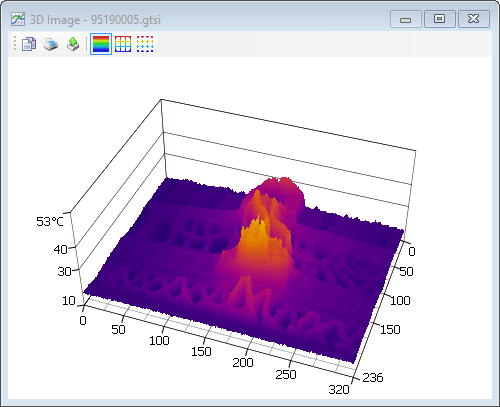Minimize the 3D Image window

[406, 19]
